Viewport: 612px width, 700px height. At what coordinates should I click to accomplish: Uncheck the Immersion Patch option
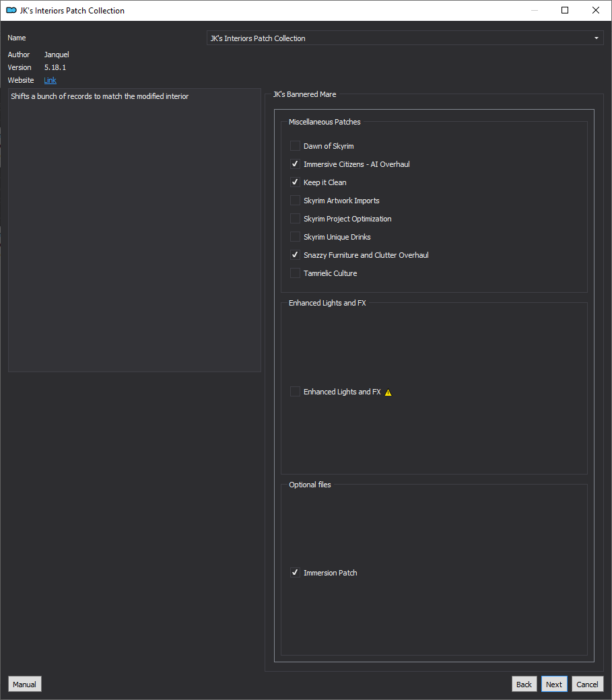click(295, 572)
